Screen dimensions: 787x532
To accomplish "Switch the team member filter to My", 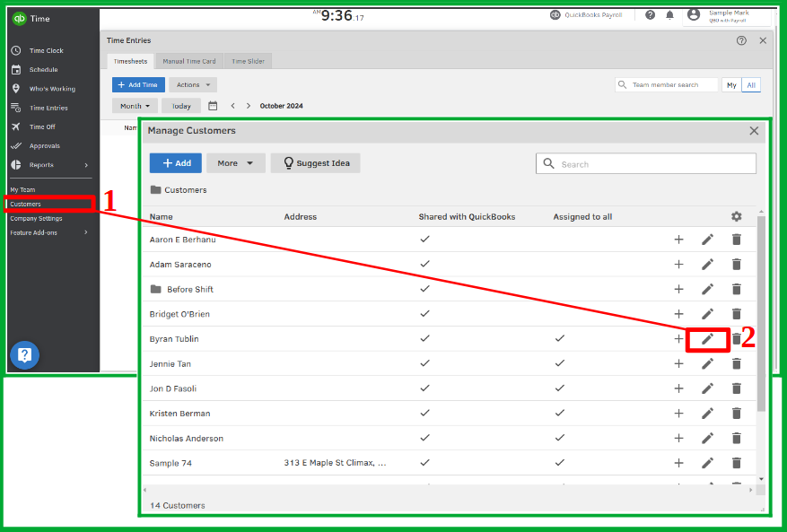I will click(731, 83).
